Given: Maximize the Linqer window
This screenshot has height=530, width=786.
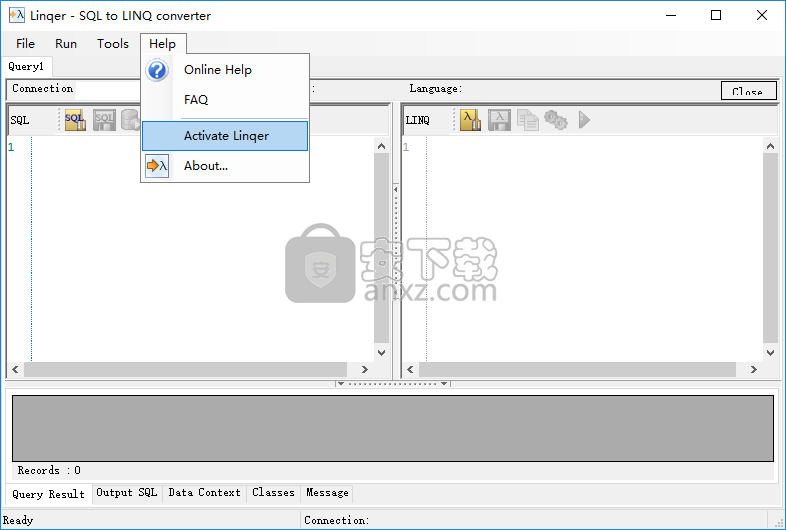Looking at the screenshot, I should 716,15.
